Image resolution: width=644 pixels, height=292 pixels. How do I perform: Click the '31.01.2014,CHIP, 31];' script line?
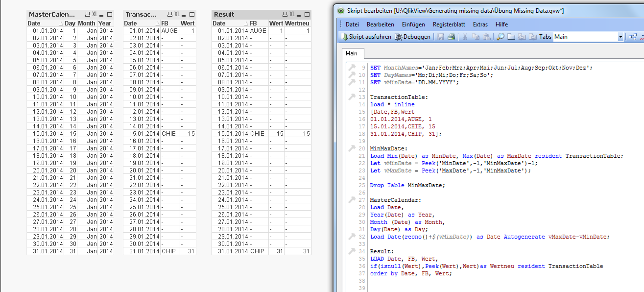click(x=405, y=134)
